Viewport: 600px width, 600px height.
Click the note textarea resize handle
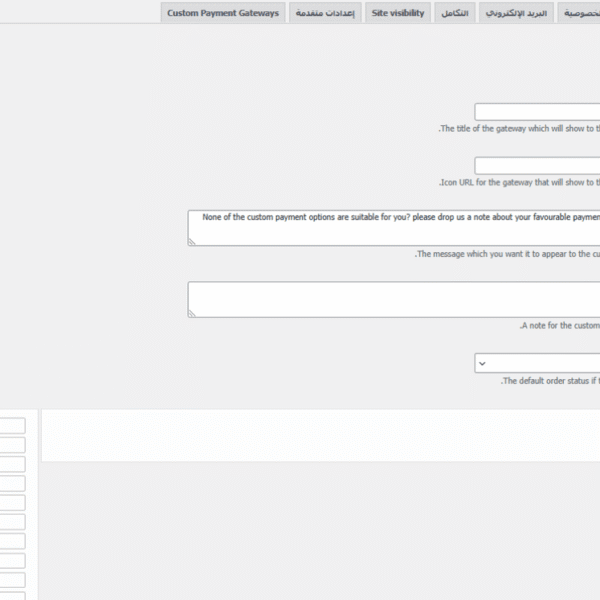point(193,313)
